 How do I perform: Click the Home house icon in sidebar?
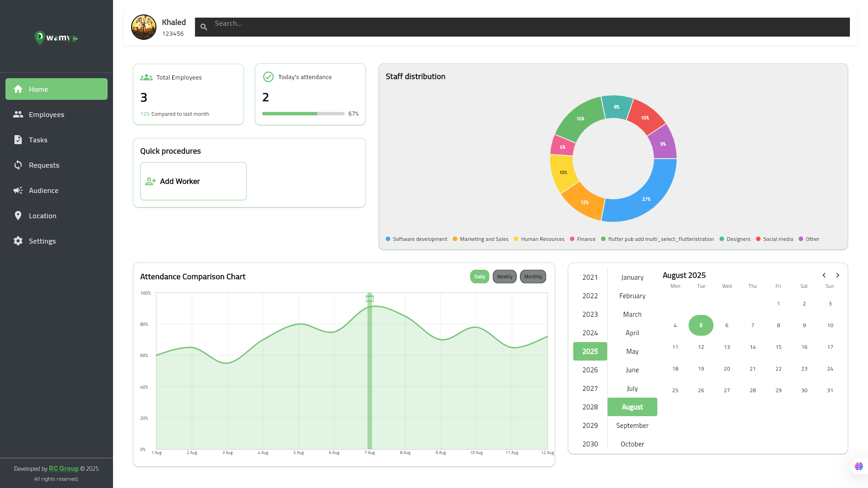pos(18,89)
